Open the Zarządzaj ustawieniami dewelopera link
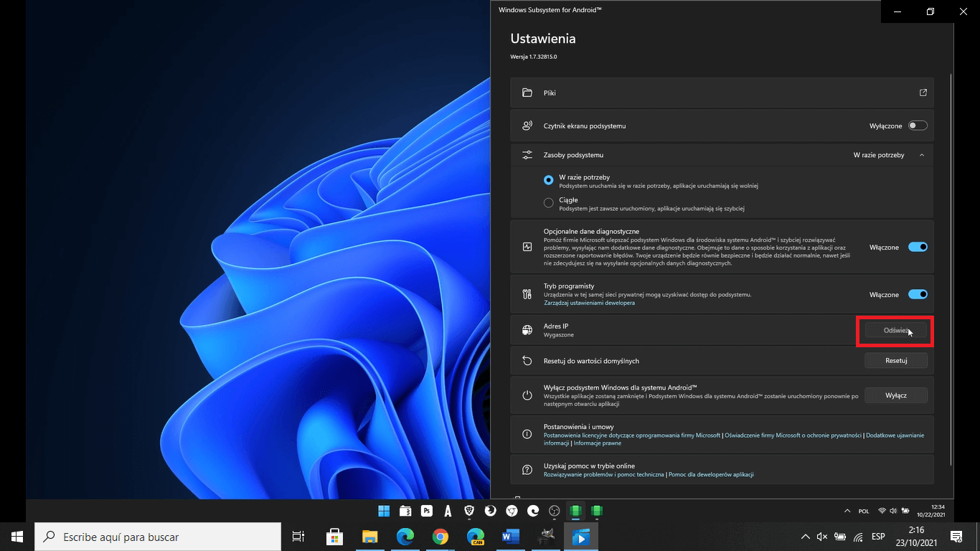This screenshot has height=551, width=980. 589,303
